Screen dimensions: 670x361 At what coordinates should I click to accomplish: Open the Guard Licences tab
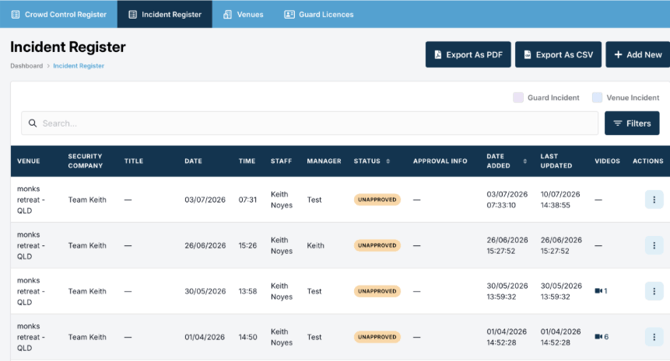(319, 15)
